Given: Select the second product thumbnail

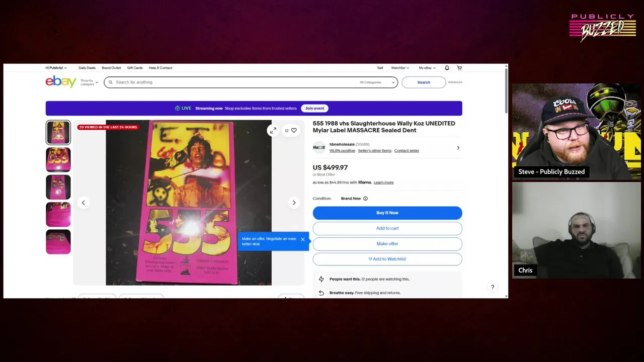Looking at the screenshot, I should pyautogui.click(x=58, y=160).
